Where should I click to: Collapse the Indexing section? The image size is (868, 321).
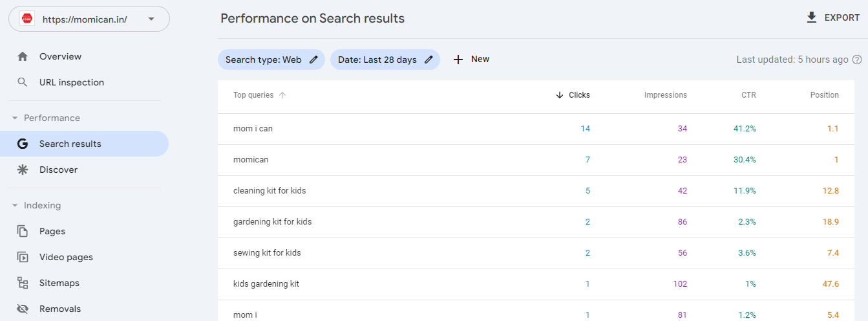pyautogui.click(x=15, y=205)
